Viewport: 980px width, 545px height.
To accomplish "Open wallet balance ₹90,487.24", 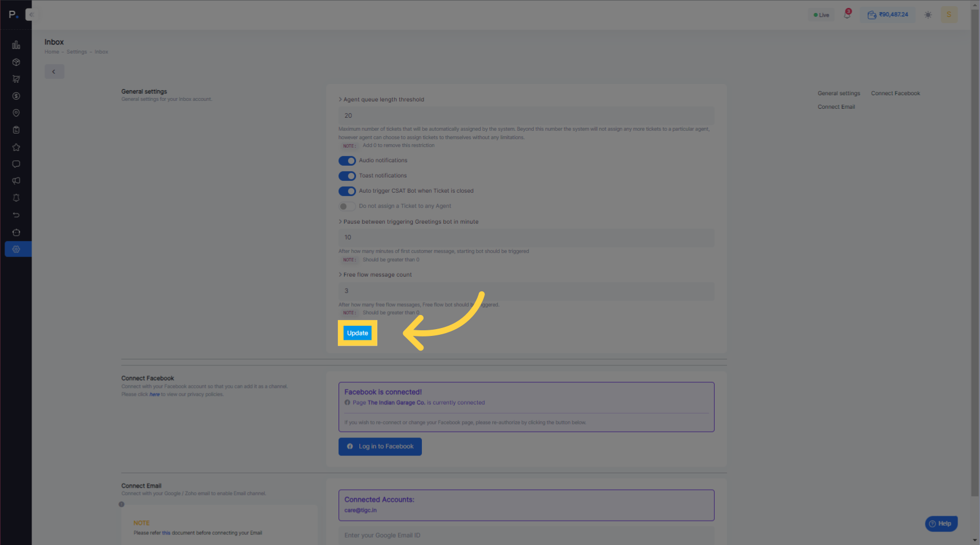I will coord(888,15).
